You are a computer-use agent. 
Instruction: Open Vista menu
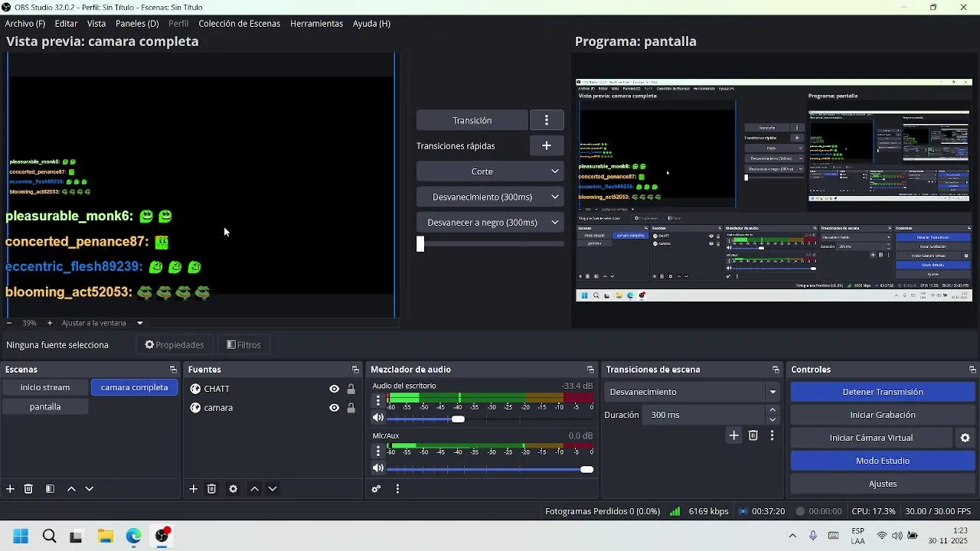coord(96,24)
